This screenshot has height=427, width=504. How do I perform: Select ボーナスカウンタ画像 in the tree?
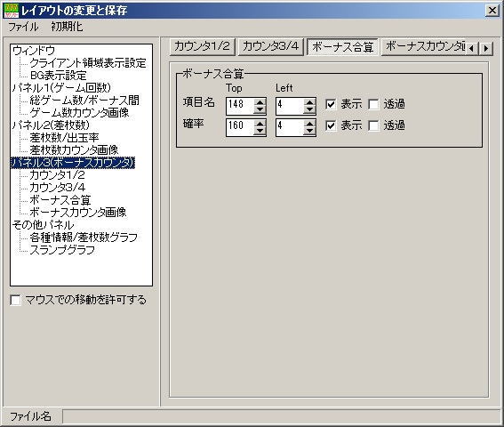pyautogui.click(x=78, y=212)
